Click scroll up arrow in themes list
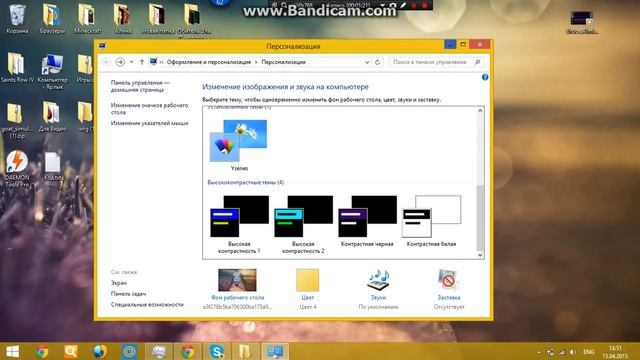This screenshot has height=360, width=640. click(x=480, y=111)
